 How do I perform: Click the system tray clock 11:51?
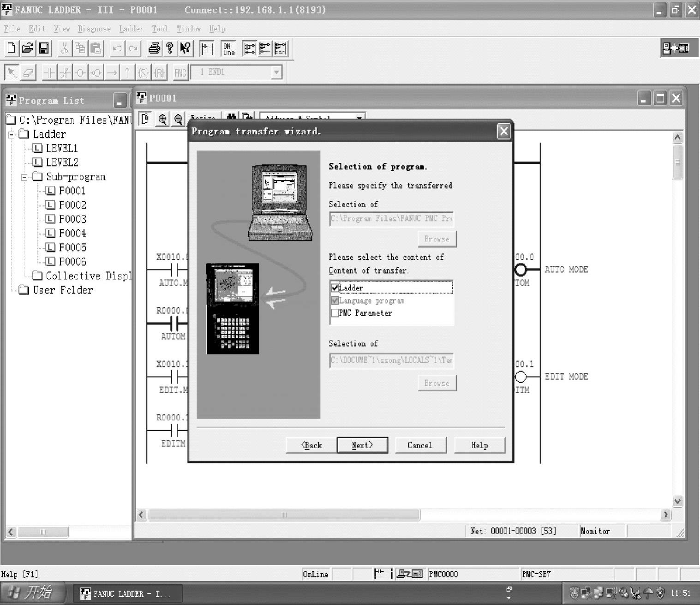coord(681,593)
